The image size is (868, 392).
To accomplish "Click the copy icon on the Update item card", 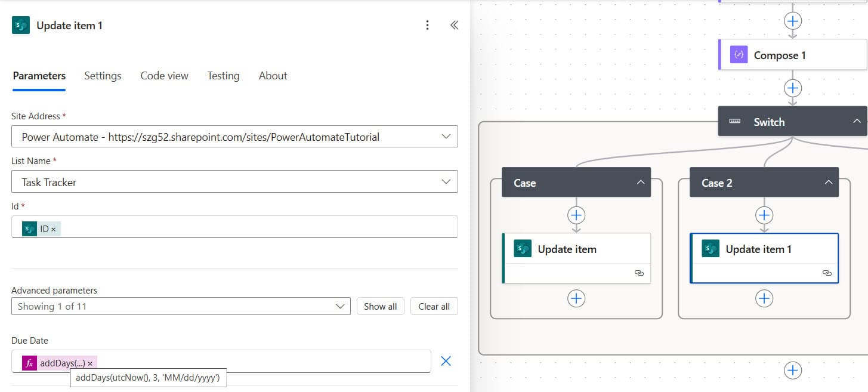I will tap(638, 273).
